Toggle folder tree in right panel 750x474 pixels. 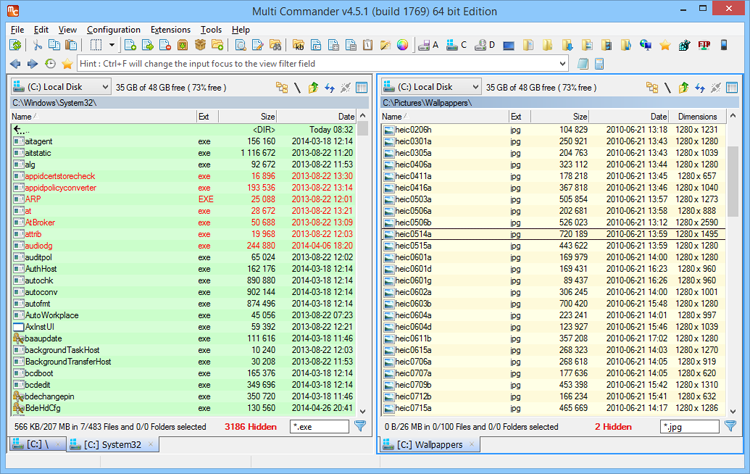tap(651, 88)
